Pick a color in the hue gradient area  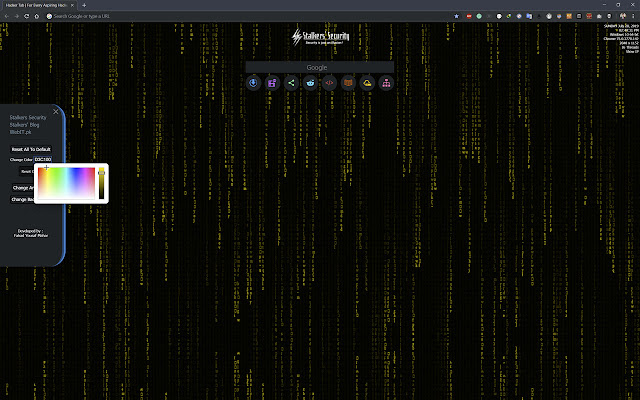pos(66,183)
